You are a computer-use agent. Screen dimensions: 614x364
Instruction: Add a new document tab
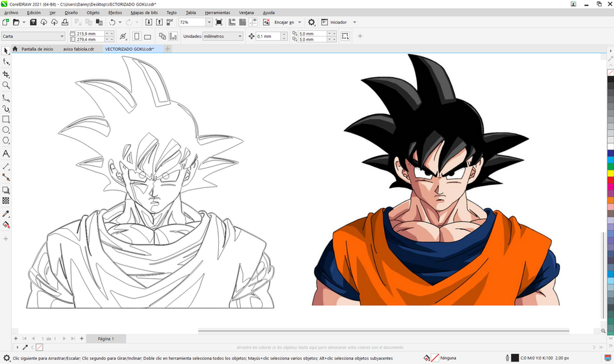167,49
